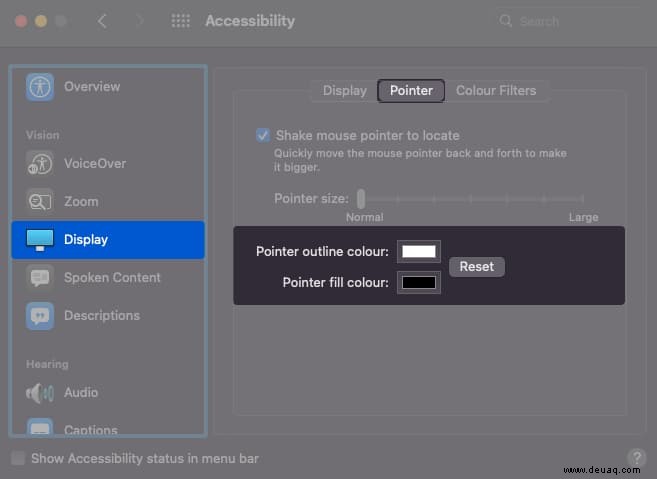Screen dimensions: 657x479
Task: Switch to the Display tab
Action: 344,91
